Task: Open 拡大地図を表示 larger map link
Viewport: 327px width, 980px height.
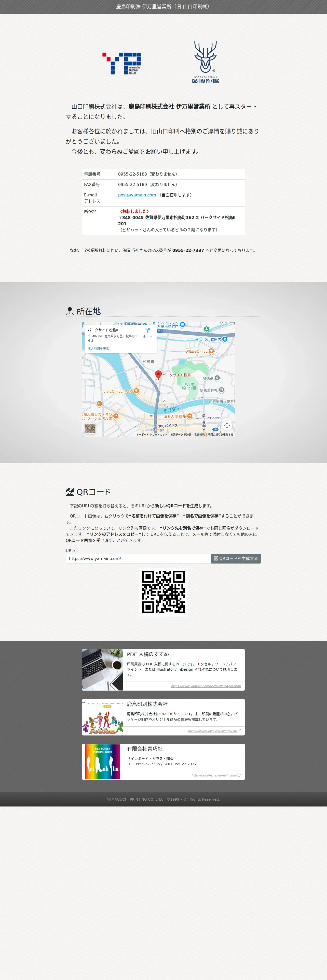Action: tap(98, 349)
